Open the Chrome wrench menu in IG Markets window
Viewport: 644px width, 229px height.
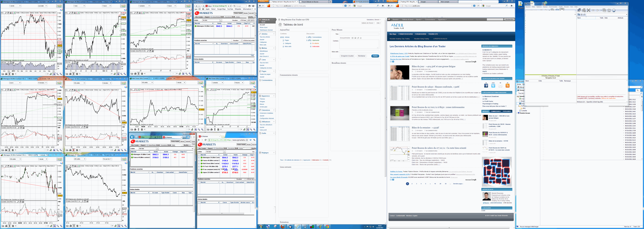[x=254, y=140]
